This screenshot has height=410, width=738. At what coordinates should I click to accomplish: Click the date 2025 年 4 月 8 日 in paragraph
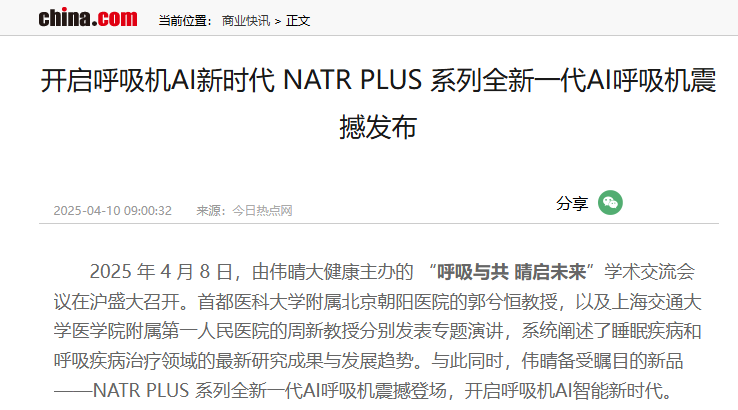[160, 272]
